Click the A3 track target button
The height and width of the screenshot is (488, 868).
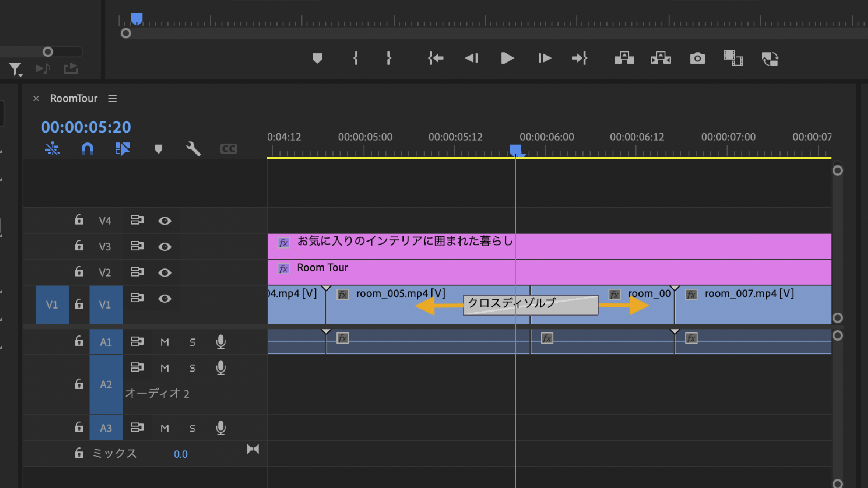pos(106,428)
